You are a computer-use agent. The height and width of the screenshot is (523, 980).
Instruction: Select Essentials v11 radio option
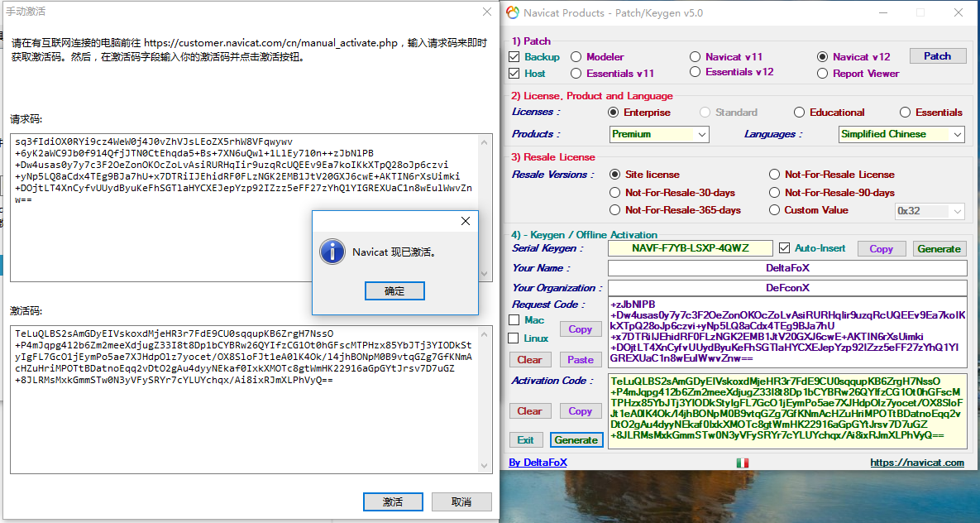[576, 73]
